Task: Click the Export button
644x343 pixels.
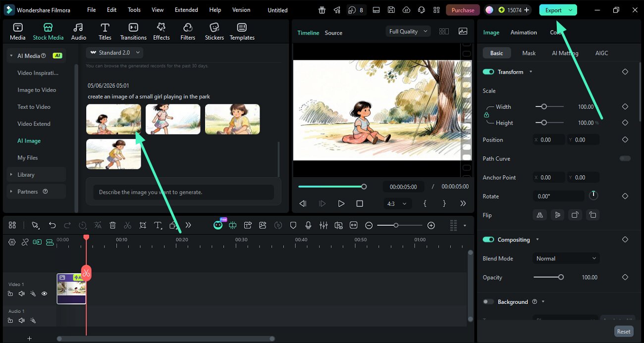Action: pos(553,10)
